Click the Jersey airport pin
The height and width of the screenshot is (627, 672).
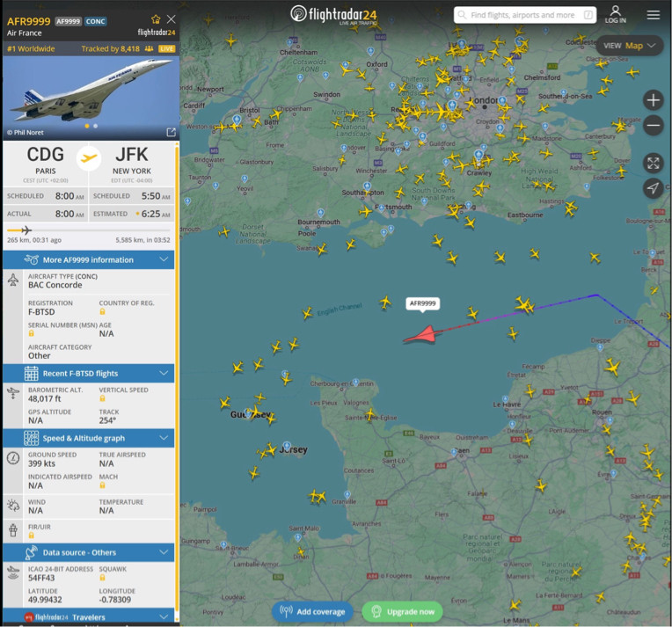tap(287, 446)
